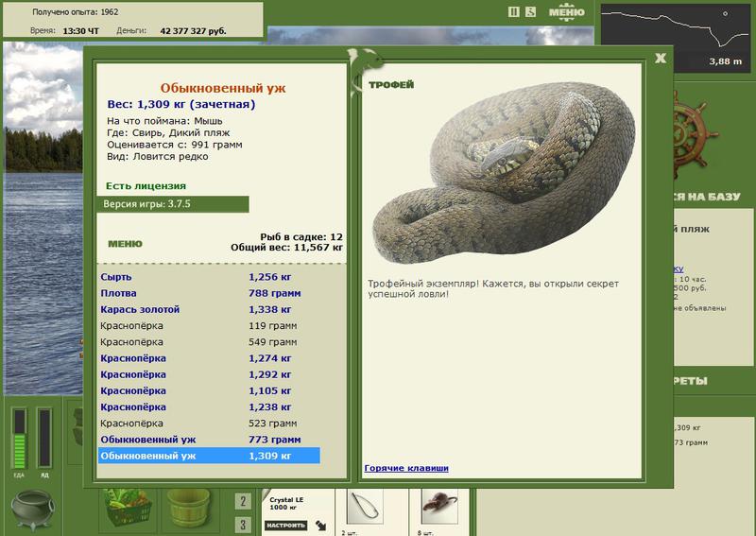Select Краснопёрка 1,274 кг row
The height and width of the screenshot is (536, 756).
209,358
